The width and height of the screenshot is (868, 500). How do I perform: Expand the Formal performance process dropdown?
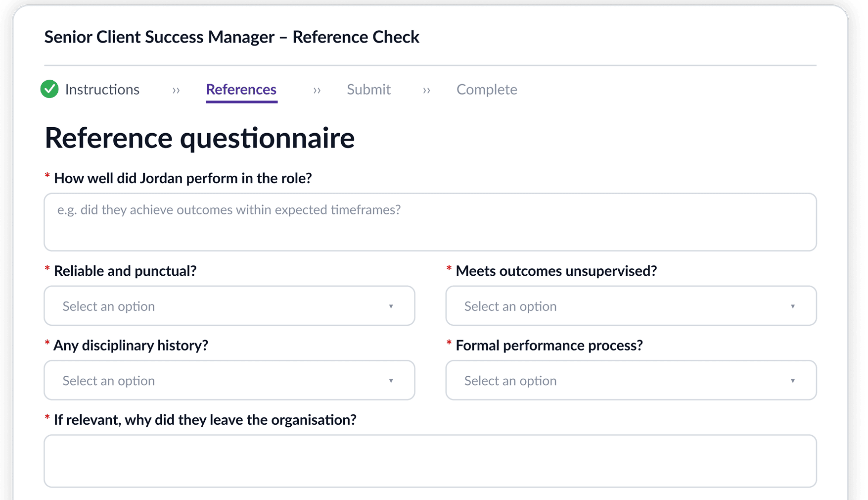(631, 380)
